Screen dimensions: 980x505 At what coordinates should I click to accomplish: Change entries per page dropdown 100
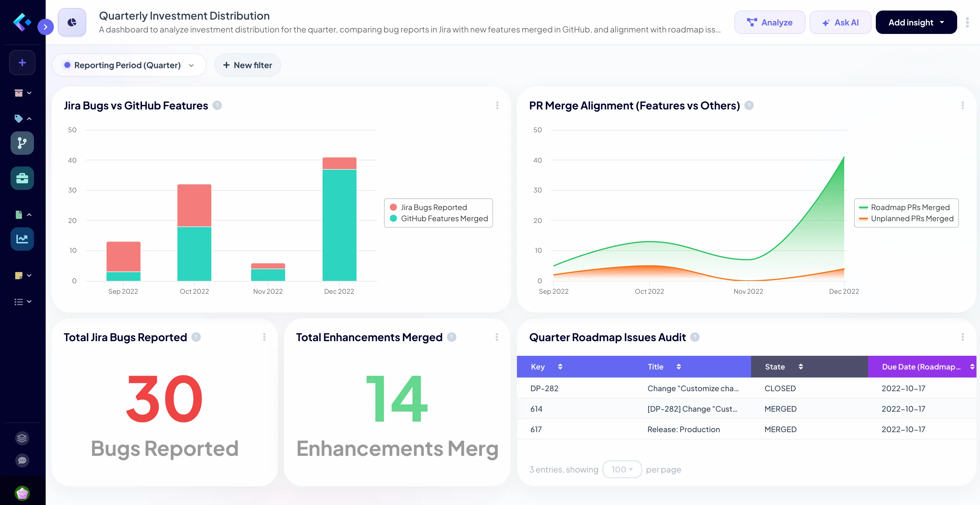[x=622, y=469]
